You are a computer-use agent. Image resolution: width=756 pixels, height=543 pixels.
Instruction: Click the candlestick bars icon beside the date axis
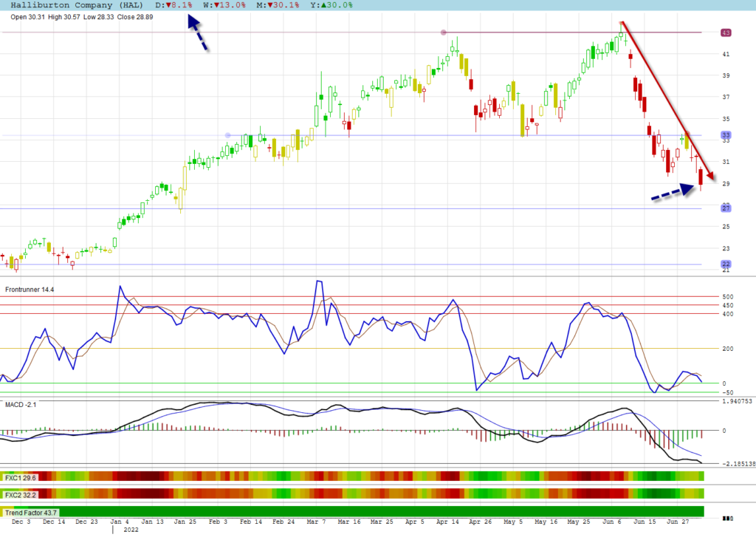pos(727,519)
